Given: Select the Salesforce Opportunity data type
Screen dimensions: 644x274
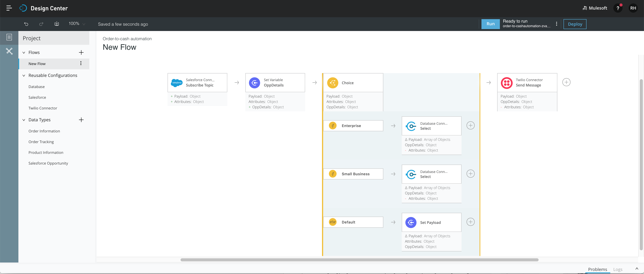Looking at the screenshot, I should (x=48, y=163).
